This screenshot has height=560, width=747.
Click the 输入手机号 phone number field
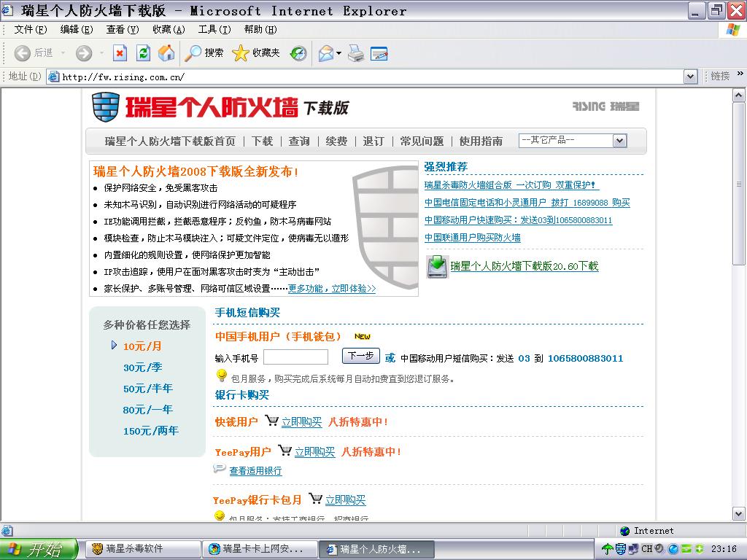(x=296, y=357)
